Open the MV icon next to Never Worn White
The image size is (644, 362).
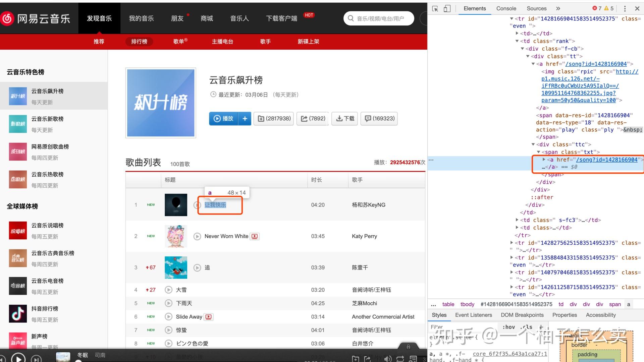[255, 236]
